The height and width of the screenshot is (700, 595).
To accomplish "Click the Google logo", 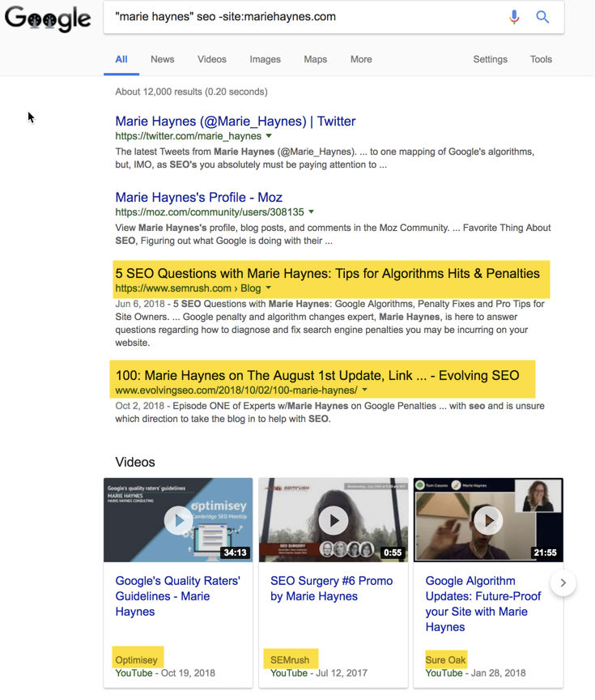I will click(x=47, y=19).
